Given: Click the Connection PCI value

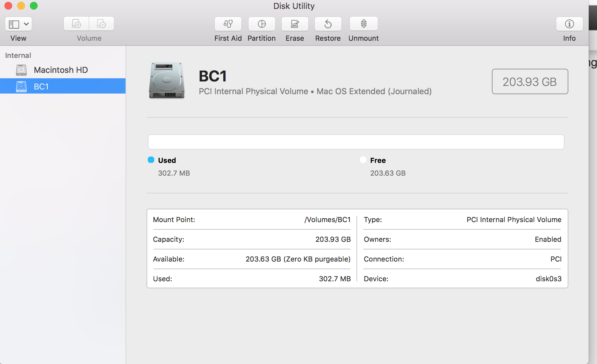Looking at the screenshot, I should click(556, 259).
